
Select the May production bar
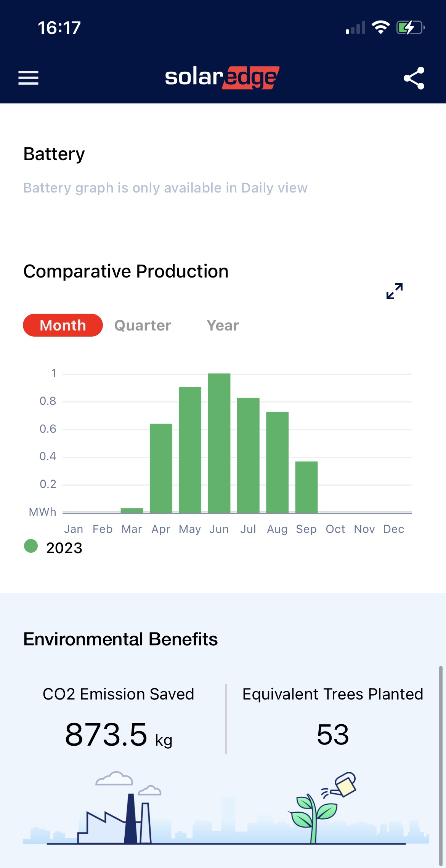pos(190,450)
